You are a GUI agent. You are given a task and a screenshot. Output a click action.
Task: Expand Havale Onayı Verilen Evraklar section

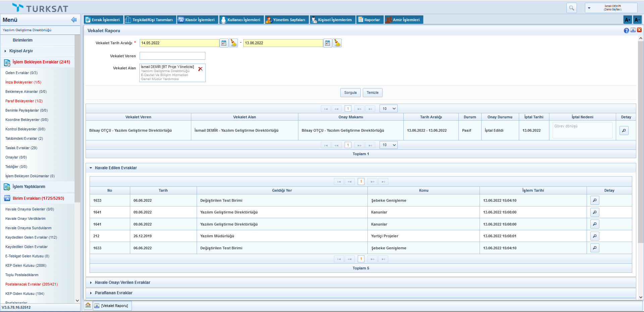point(122,283)
